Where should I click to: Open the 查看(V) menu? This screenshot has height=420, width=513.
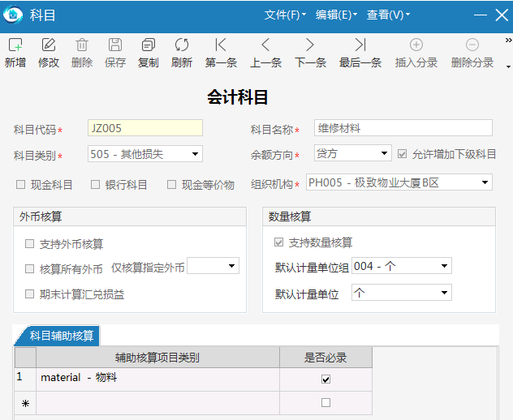click(388, 15)
